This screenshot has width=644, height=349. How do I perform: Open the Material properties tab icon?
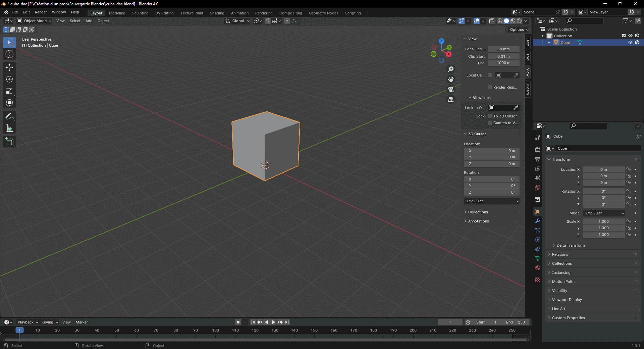538,268
